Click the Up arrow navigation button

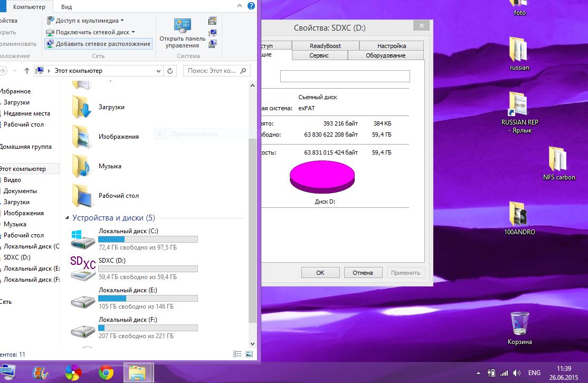pyautogui.click(x=27, y=71)
